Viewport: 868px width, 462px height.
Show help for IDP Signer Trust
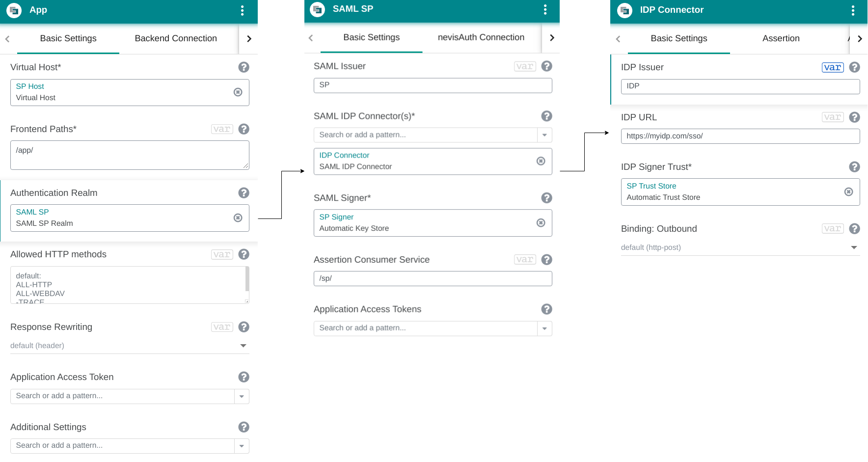click(x=854, y=167)
